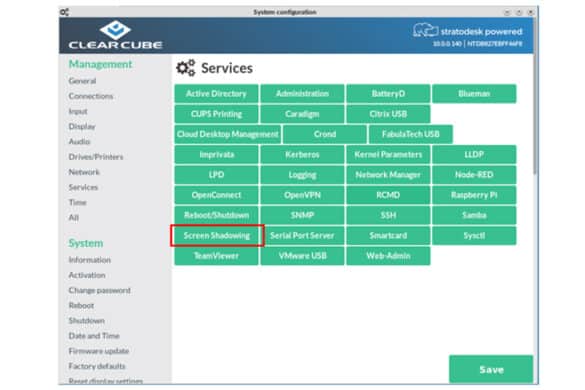Open Cloud Desktop Management service

228,134
